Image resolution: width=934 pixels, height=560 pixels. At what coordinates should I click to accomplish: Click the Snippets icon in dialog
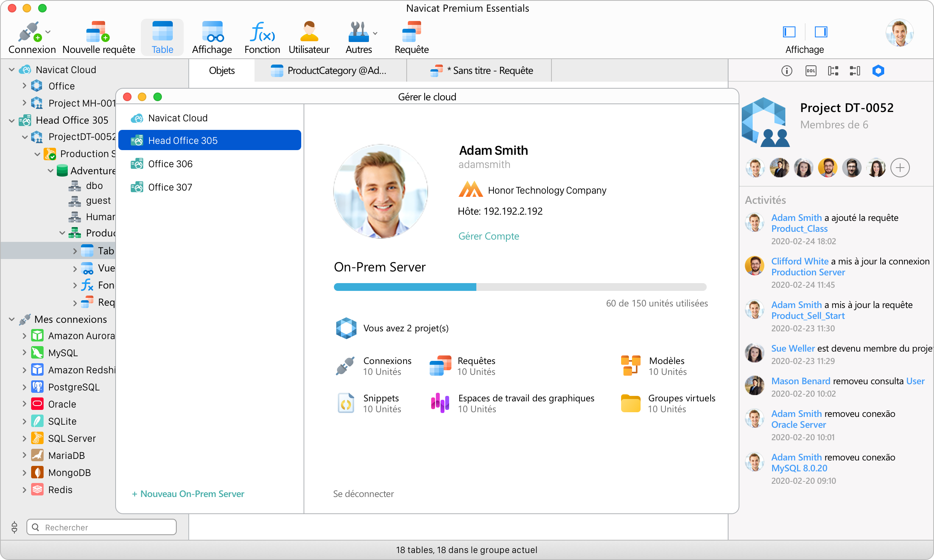[x=346, y=403]
